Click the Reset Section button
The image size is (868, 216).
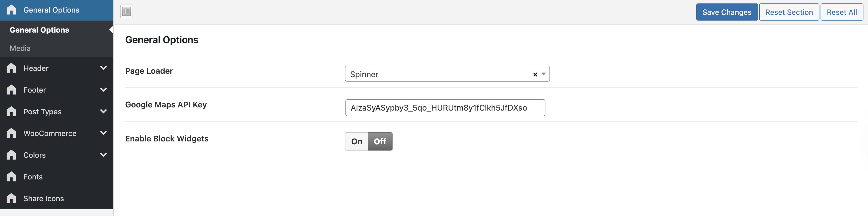(789, 12)
